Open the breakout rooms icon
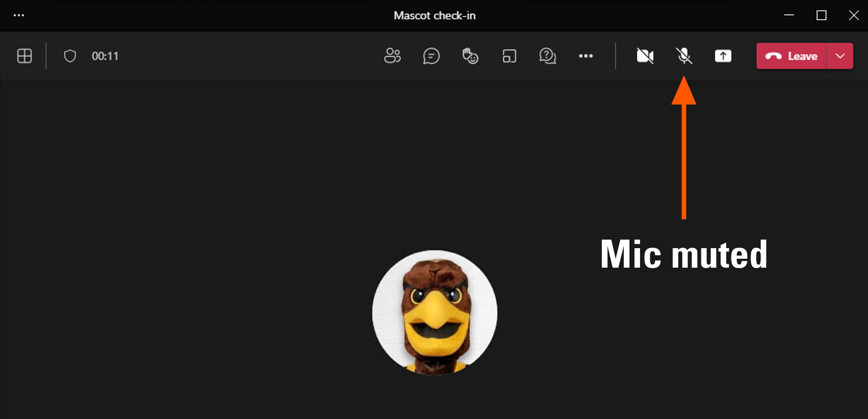Image resolution: width=868 pixels, height=419 pixels. (509, 56)
